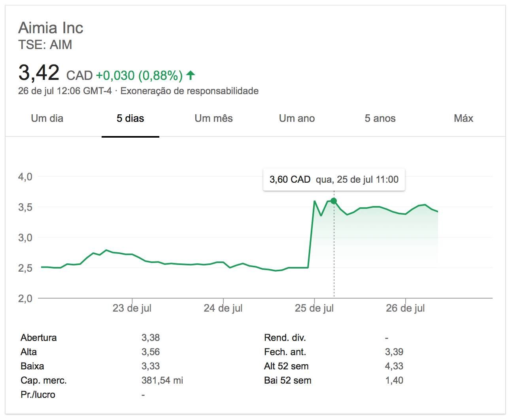Click the 3,42 current price
Screen dimensions: 510x420
39,73
